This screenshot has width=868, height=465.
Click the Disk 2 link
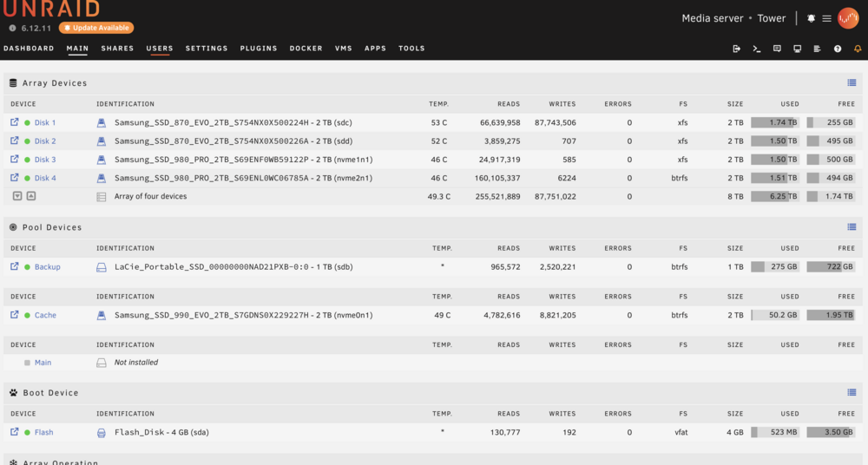[45, 141]
